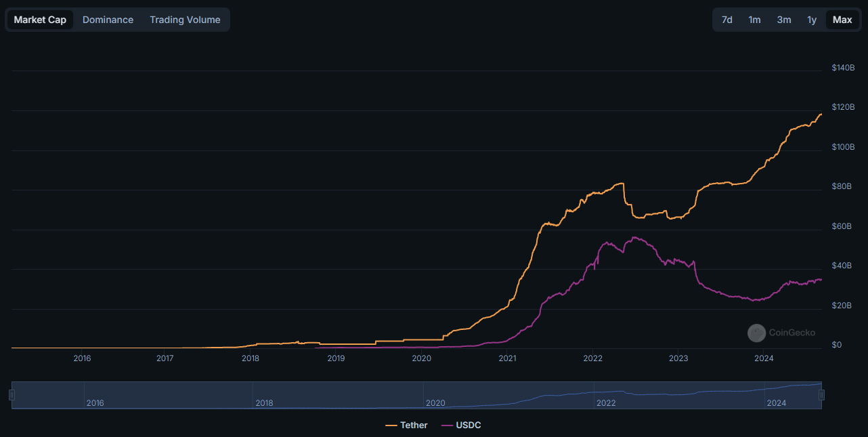
Task: Click 2018 in the navigator timeline
Action: pos(264,403)
